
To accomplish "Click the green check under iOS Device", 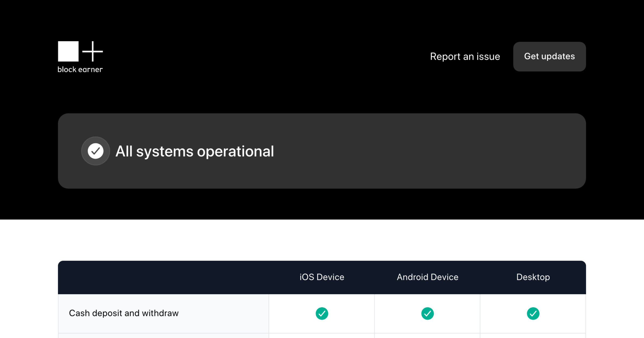I will [322, 313].
